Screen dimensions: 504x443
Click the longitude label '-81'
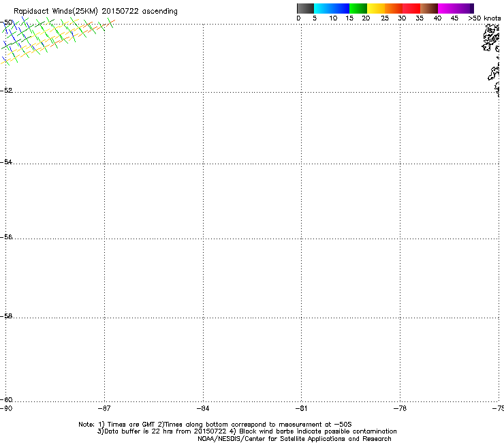[x=301, y=408]
